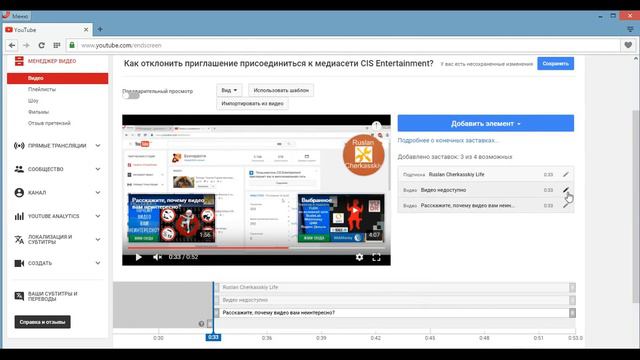Expand the Channel section chevron

(x=98, y=193)
